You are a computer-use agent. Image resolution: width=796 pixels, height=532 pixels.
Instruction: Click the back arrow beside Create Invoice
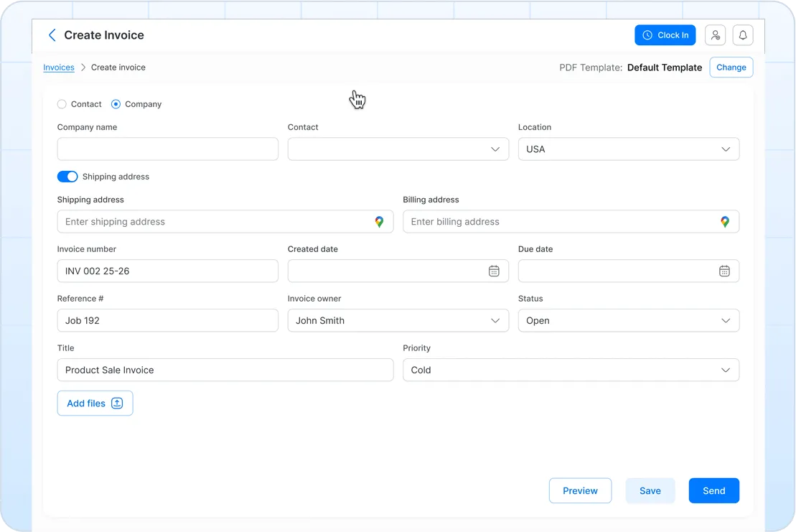pyautogui.click(x=52, y=35)
